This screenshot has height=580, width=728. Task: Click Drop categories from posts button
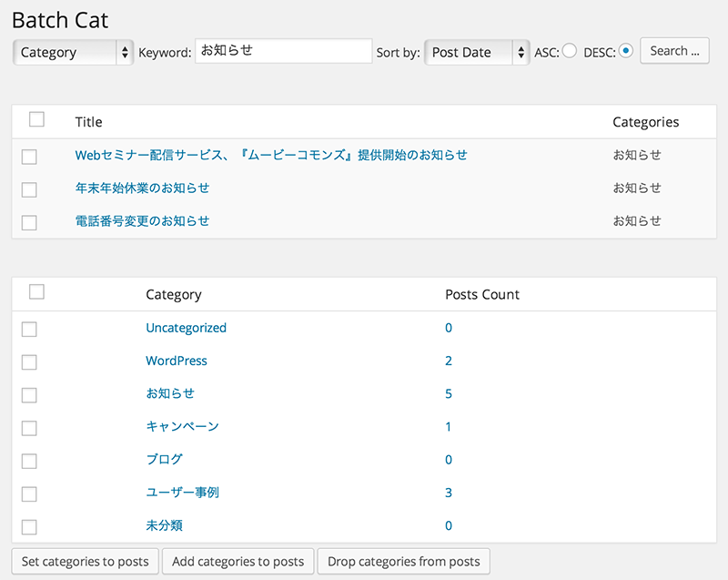pyautogui.click(x=404, y=562)
